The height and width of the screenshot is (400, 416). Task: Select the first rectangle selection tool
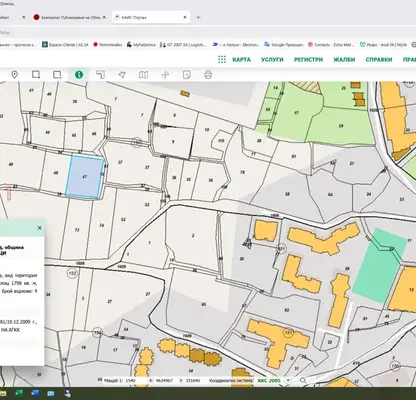click(x=36, y=75)
